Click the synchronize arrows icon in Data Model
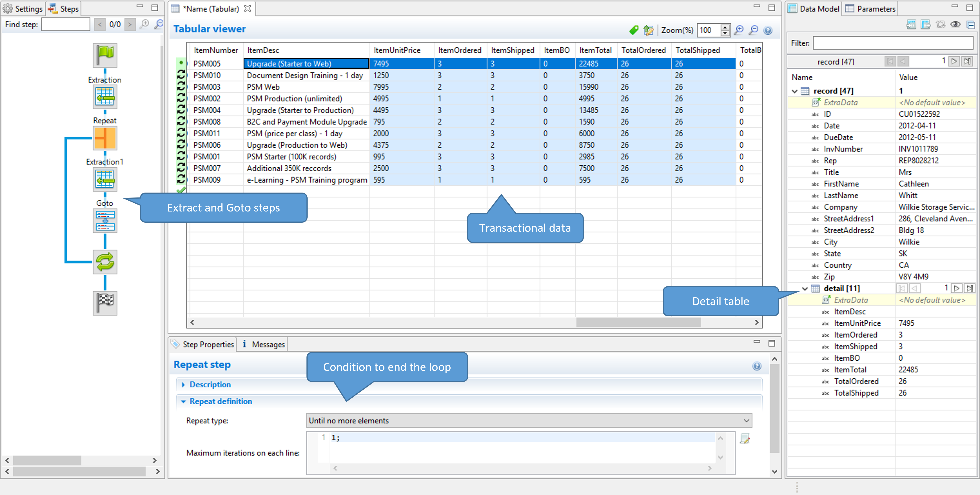The image size is (980, 495). coord(940,25)
